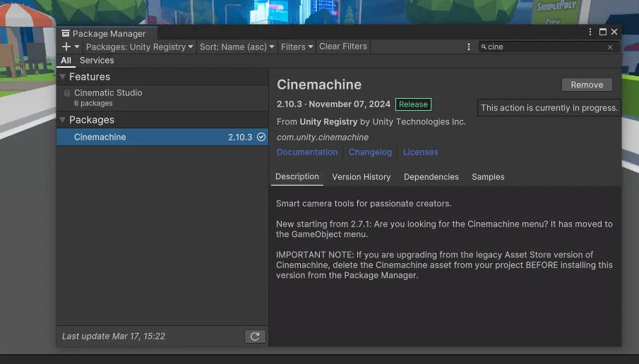Image resolution: width=639 pixels, height=364 pixels.
Task: Open the Filters dropdown
Action: [297, 47]
